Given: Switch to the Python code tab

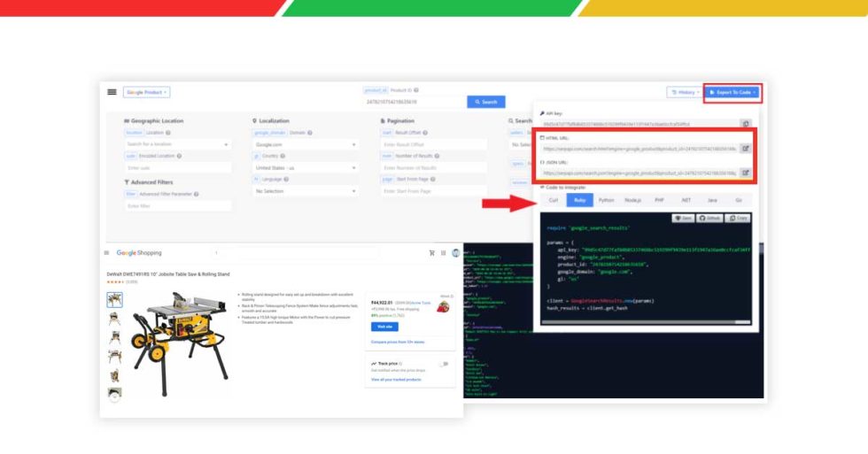Looking at the screenshot, I should (606, 201).
